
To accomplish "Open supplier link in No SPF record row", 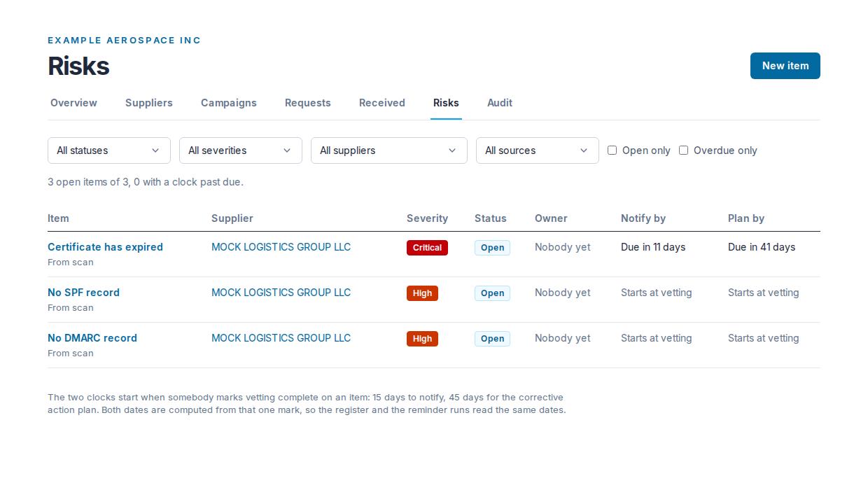I will click(281, 293).
